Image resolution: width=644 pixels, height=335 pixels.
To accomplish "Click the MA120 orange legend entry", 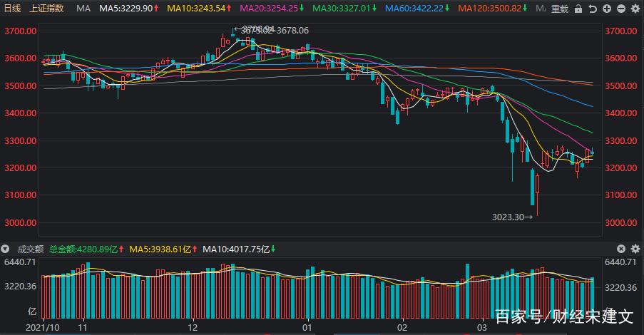I will (491, 9).
